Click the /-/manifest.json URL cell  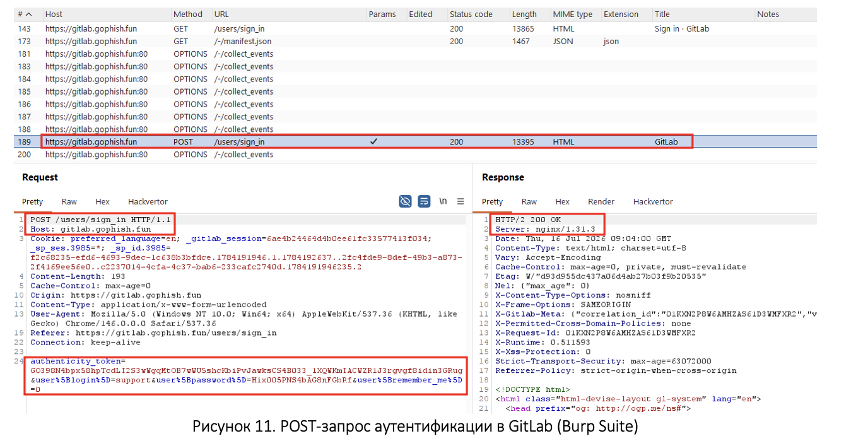pyautogui.click(x=242, y=41)
